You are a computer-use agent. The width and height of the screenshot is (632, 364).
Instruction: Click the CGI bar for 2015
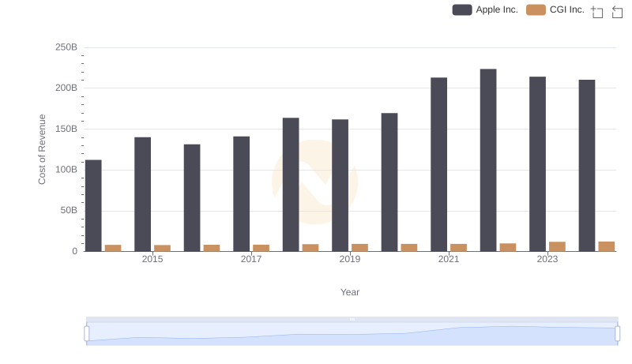163,248
